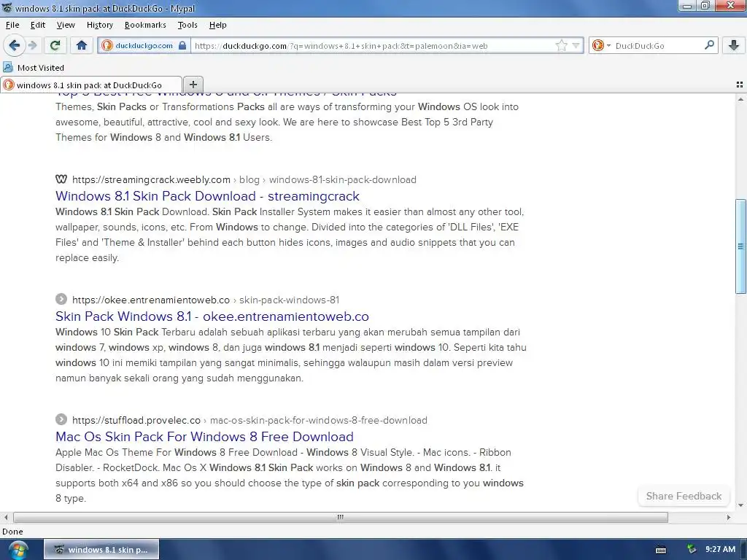This screenshot has height=560, width=747.
Task: Click the horizontal scrollbar left arrow
Action: (x=6, y=517)
